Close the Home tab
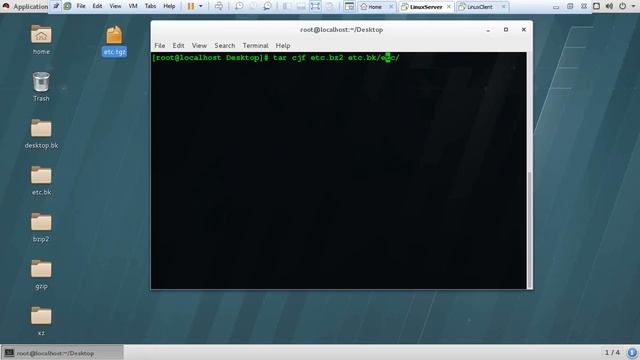640x360 pixels. coord(391,7)
